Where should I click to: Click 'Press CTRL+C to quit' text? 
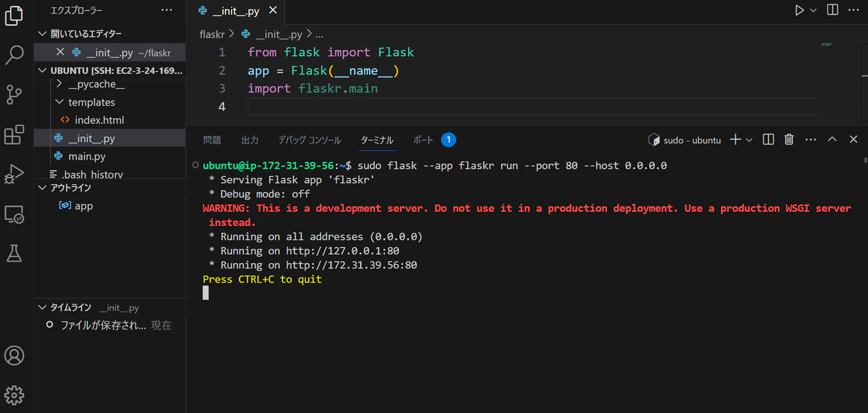click(262, 279)
